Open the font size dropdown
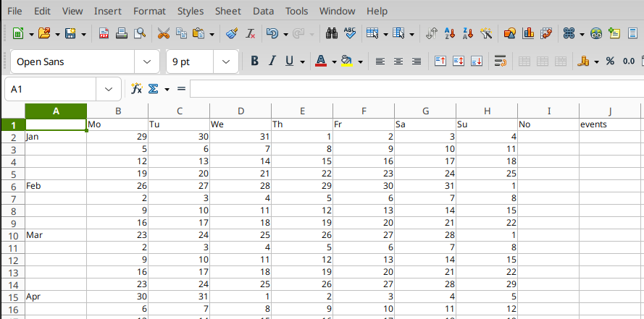 (226, 62)
